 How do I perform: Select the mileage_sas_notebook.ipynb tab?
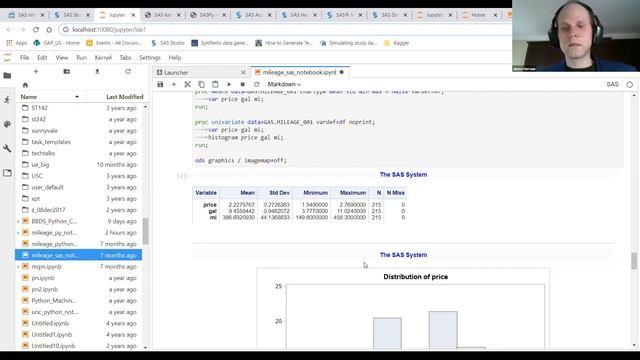(x=299, y=72)
